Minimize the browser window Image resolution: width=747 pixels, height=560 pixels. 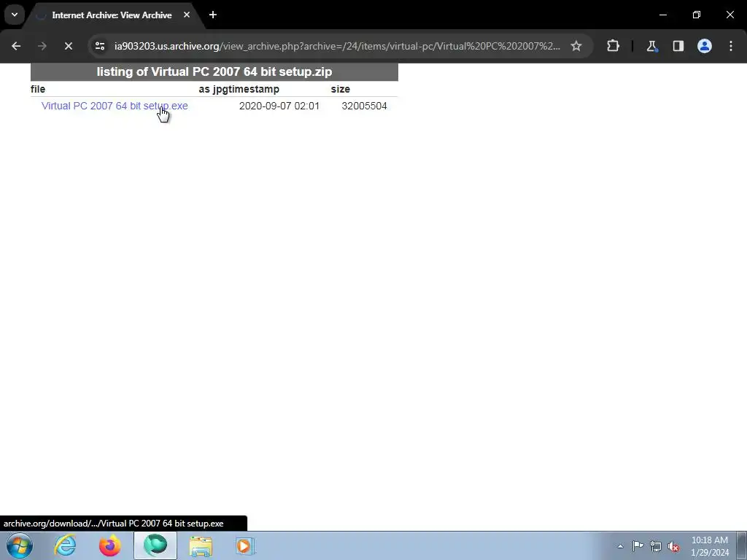[x=662, y=15]
